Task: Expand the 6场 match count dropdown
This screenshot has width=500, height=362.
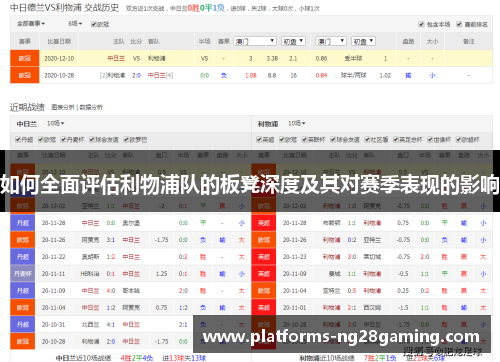Action: 75,24
